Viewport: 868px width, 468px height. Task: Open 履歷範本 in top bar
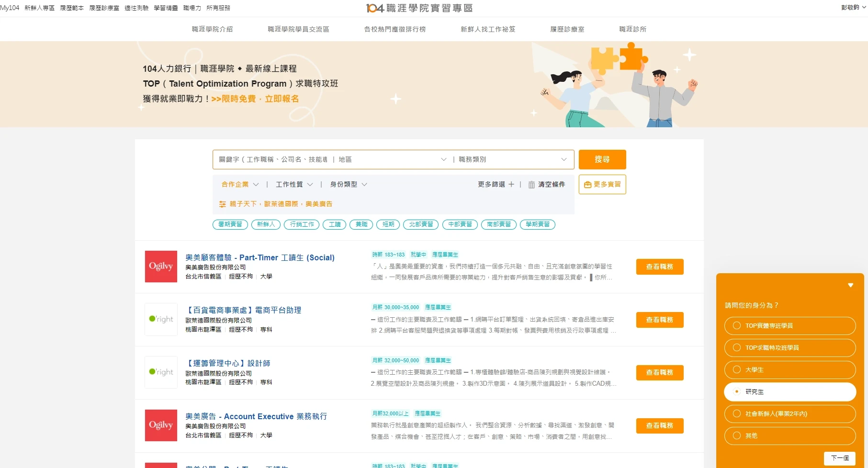coord(72,8)
